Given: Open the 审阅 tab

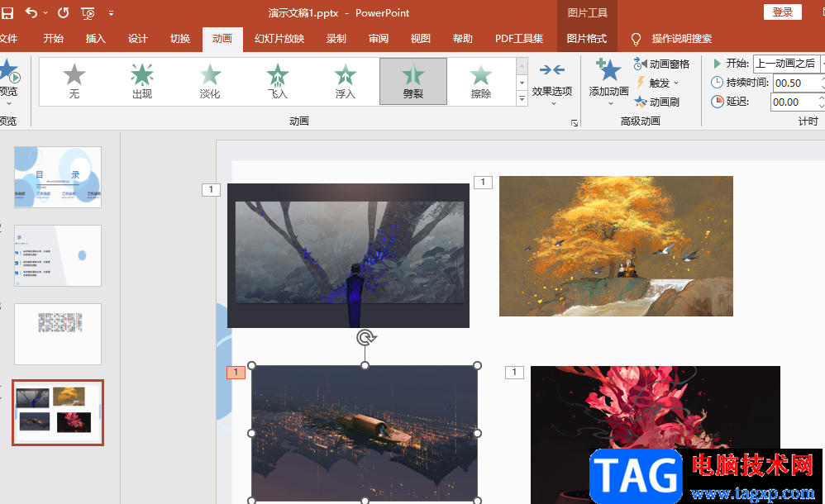Looking at the screenshot, I should click(379, 38).
